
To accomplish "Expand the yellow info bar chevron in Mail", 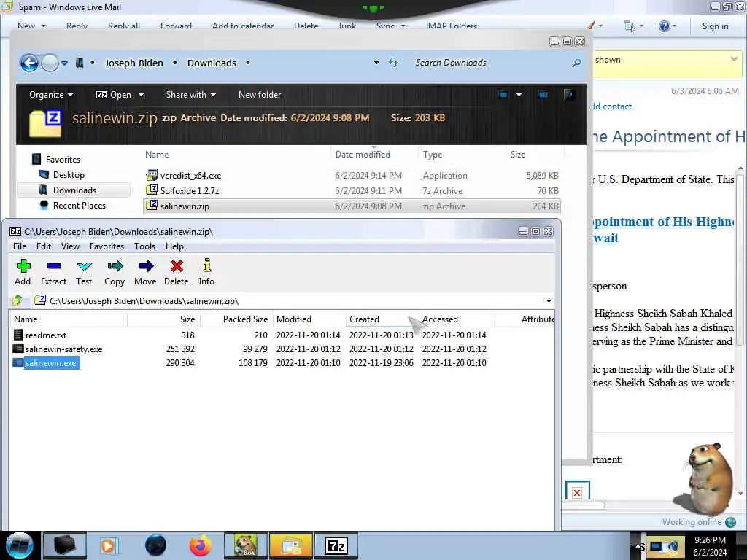I will pyautogui.click(x=734, y=59).
